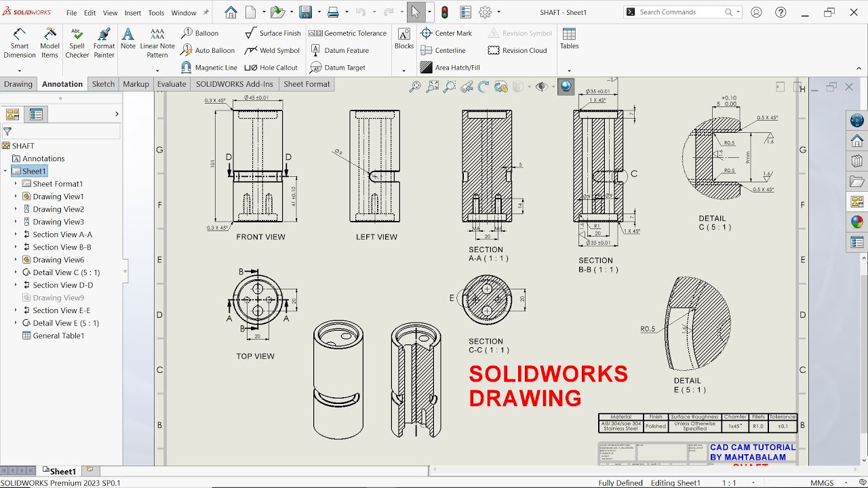Image resolution: width=868 pixels, height=488 pixels.
Task: Open the File menu
Action: [72, 13]
